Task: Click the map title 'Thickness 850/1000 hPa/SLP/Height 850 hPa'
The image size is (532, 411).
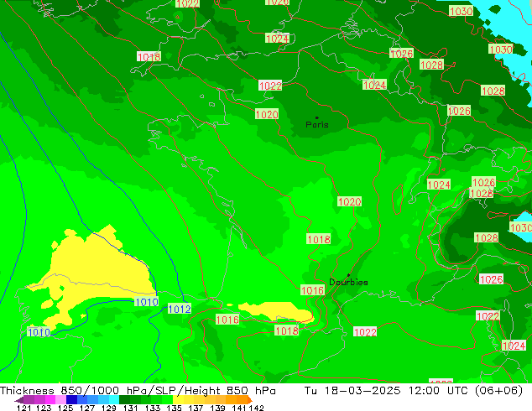Action: click(138, 391)
